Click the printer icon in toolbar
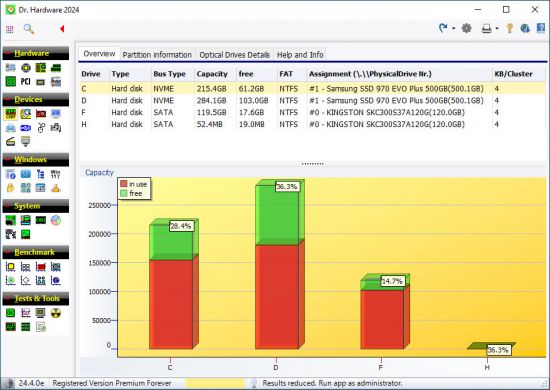550x390 pixels. [487, 28]
